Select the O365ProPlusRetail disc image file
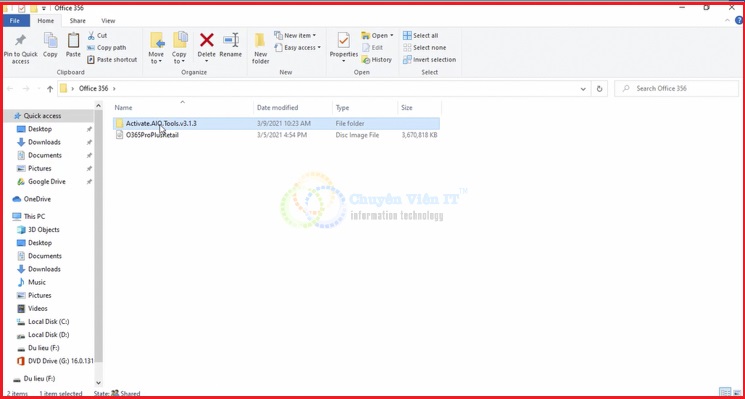This screenshot has width=745, height=399. [277, 135]
